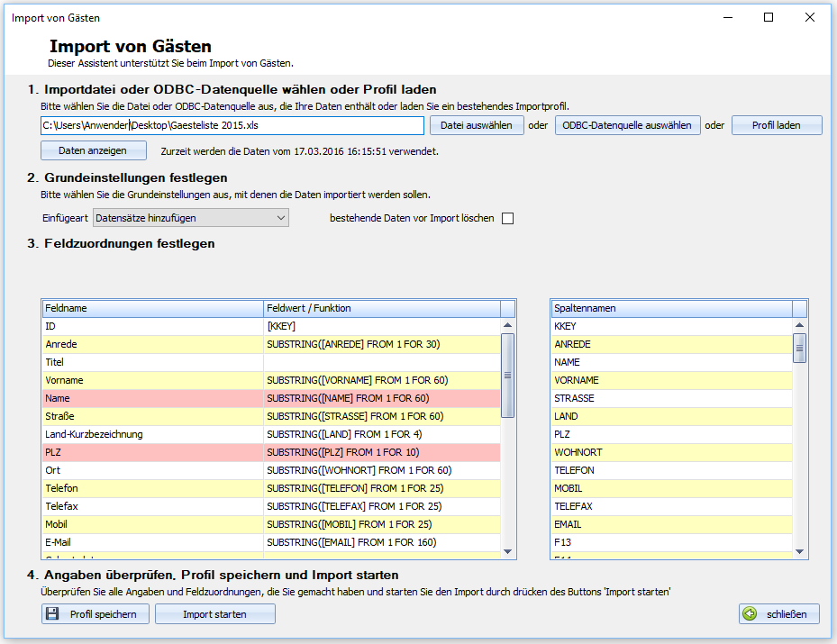Select EMAIL in the Spaltennamen list

(671, 524)
